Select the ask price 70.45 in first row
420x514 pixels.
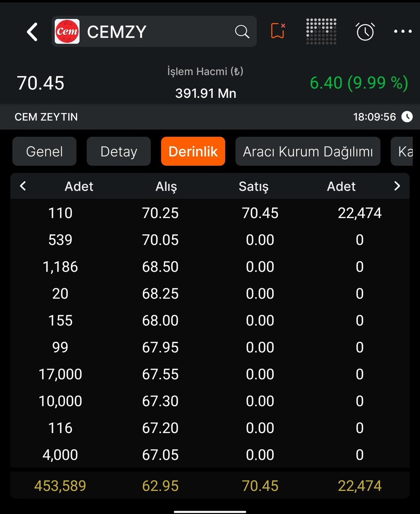[x=260, y=213]
